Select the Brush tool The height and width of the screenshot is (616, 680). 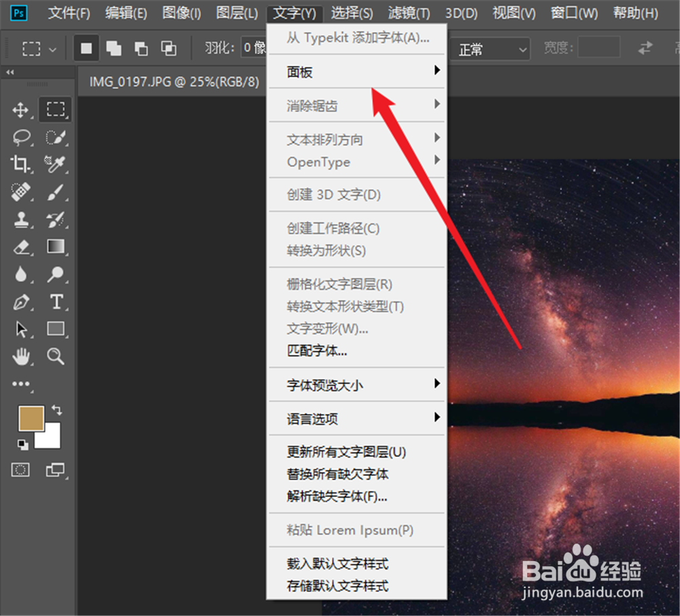pyautogui.click(x=56, y=192)
